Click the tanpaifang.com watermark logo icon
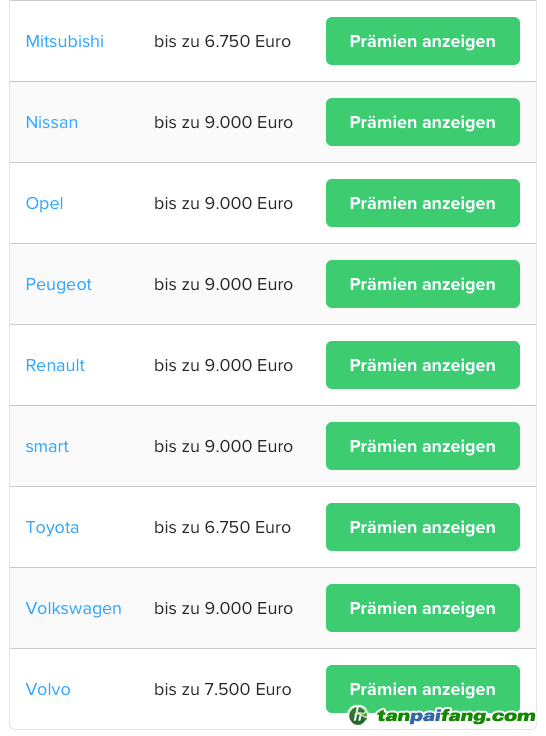The height and width of the screenshot is (736, 546). pyautogui.click(x=358, y=715)
